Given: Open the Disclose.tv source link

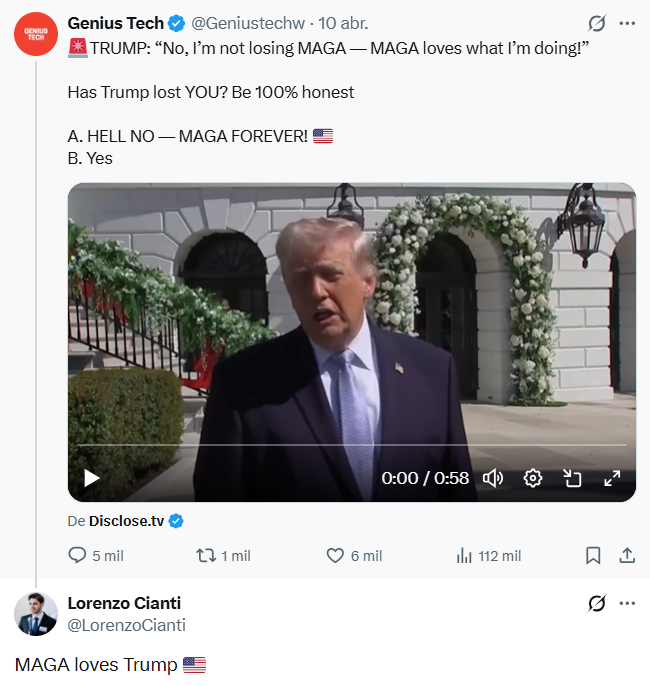Looking at the screenshot, I should [x=127, y=520].
